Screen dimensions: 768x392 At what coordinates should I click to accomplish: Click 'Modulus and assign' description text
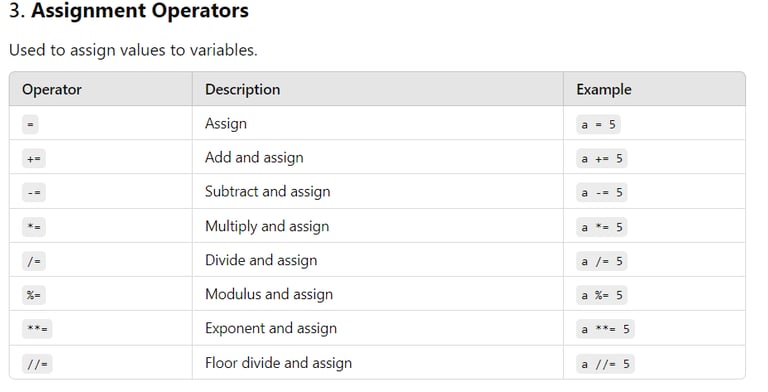point(269,294)
